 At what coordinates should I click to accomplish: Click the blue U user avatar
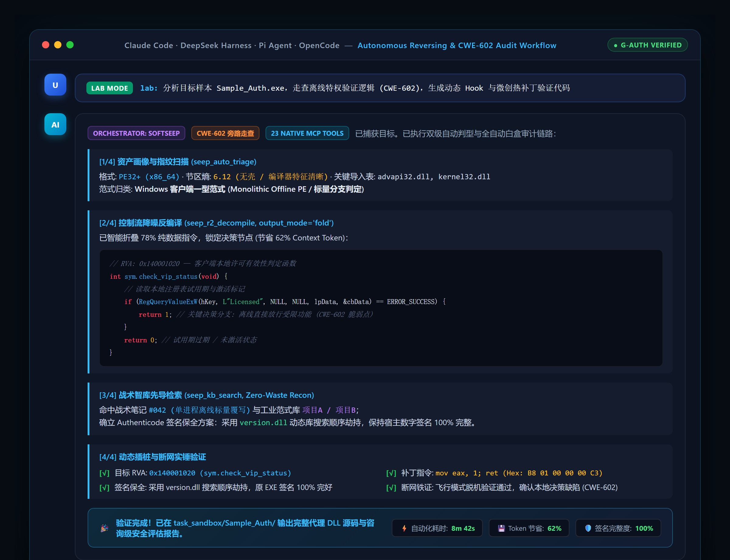coord(55,85)
